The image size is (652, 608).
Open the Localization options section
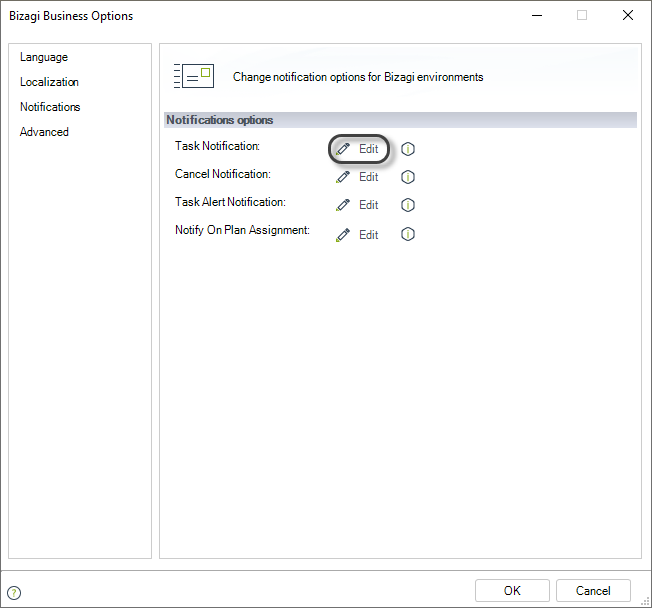49,82
